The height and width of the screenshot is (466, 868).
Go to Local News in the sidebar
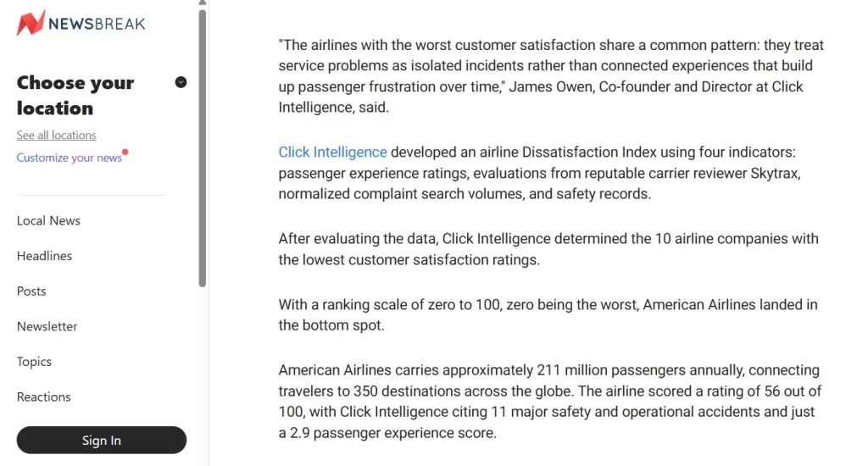tap(48, 220)
